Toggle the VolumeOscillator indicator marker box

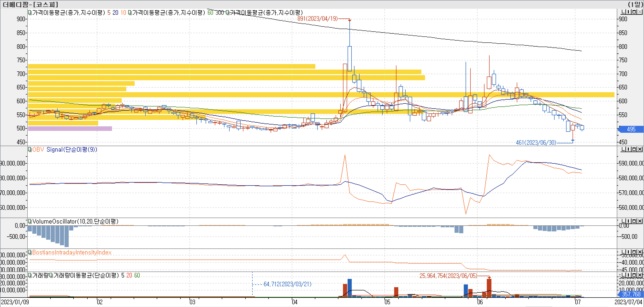point(30,221)
